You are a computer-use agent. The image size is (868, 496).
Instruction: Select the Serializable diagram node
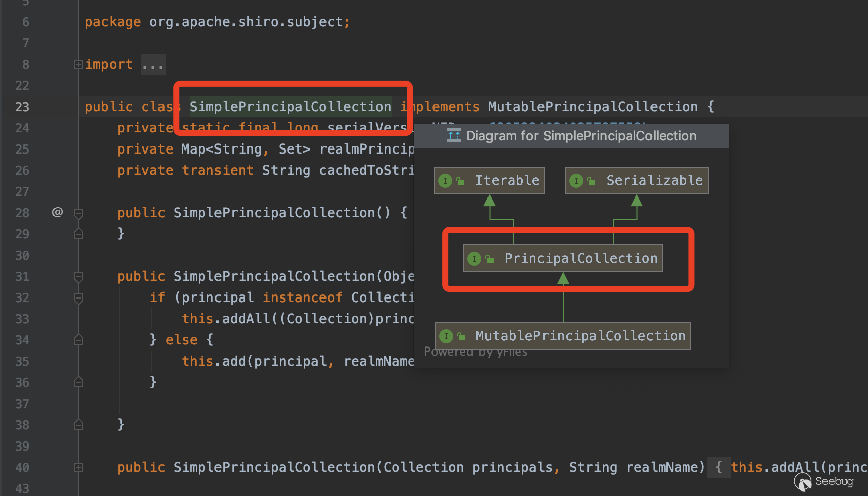tap(654, 181)
